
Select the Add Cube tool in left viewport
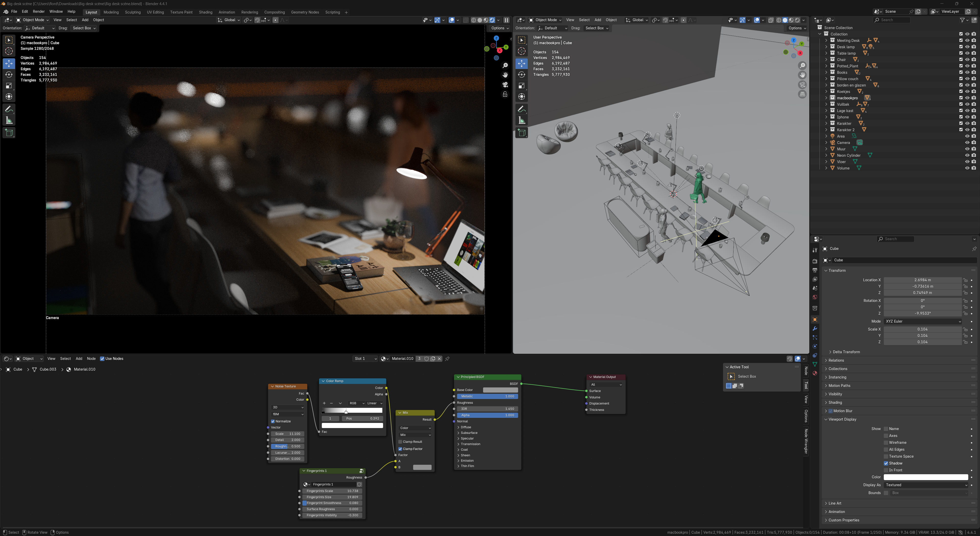[x=9, y=133]
